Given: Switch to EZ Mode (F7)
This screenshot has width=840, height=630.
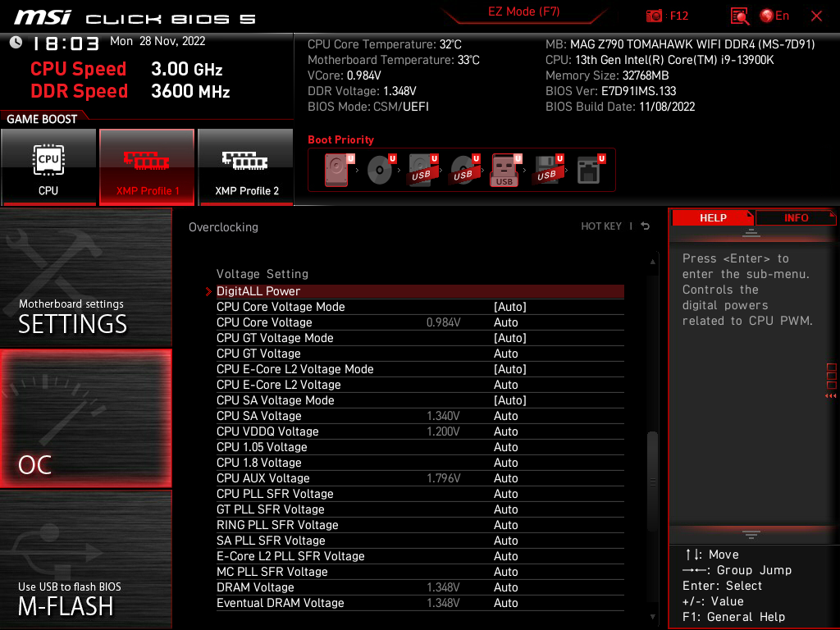Looking at the screenshot, I should (524, 11).
